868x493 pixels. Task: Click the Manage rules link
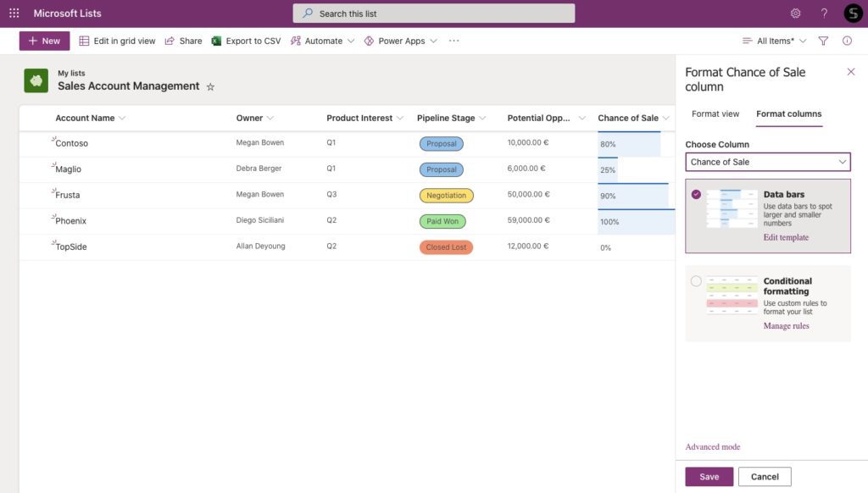[786, 326]
